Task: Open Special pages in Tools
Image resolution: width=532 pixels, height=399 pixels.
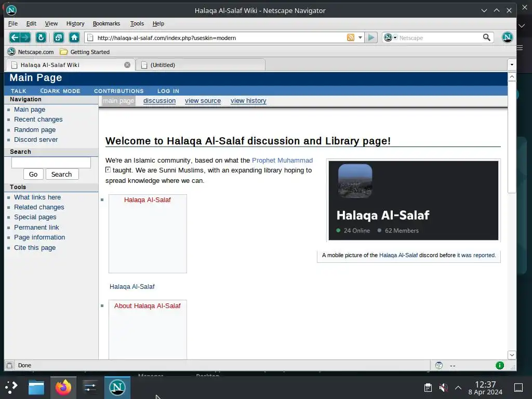Action: tap(35, 217)
